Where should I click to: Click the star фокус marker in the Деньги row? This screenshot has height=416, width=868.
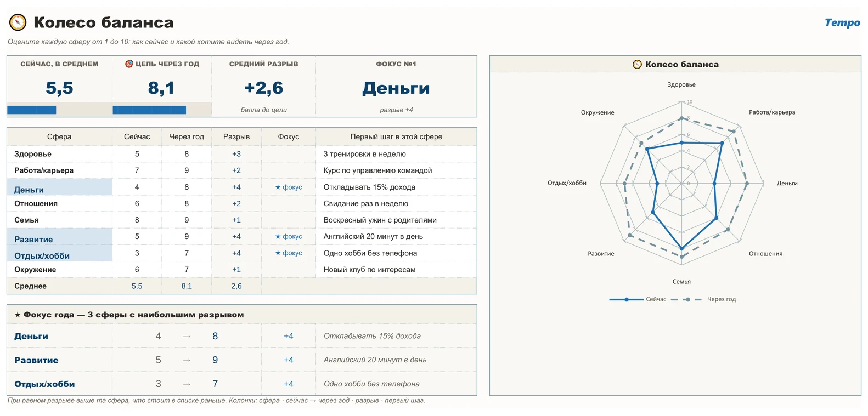tap(289, 187)
